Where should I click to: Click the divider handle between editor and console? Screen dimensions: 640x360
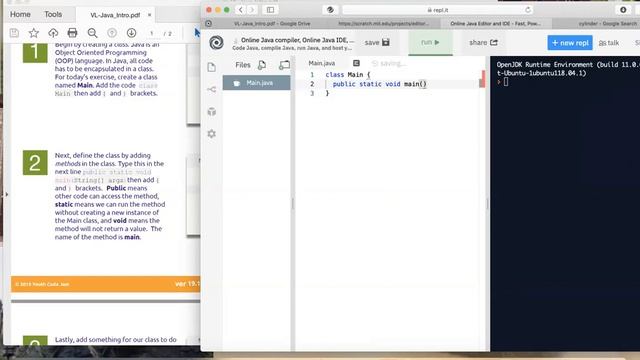487,204
